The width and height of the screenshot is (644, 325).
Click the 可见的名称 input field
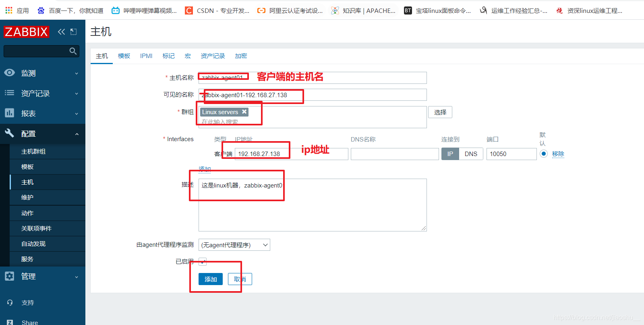pyautogui.click(x=313, y=95)
